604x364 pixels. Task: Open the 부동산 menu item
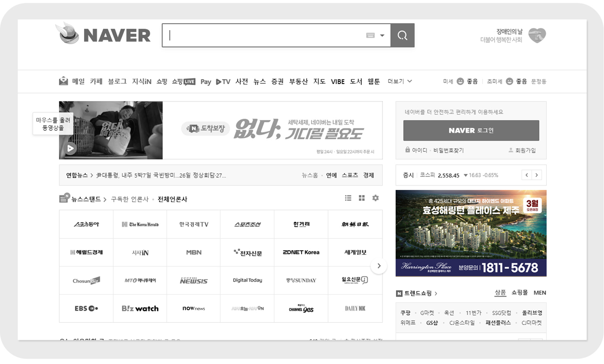click(x=298, y=81)
